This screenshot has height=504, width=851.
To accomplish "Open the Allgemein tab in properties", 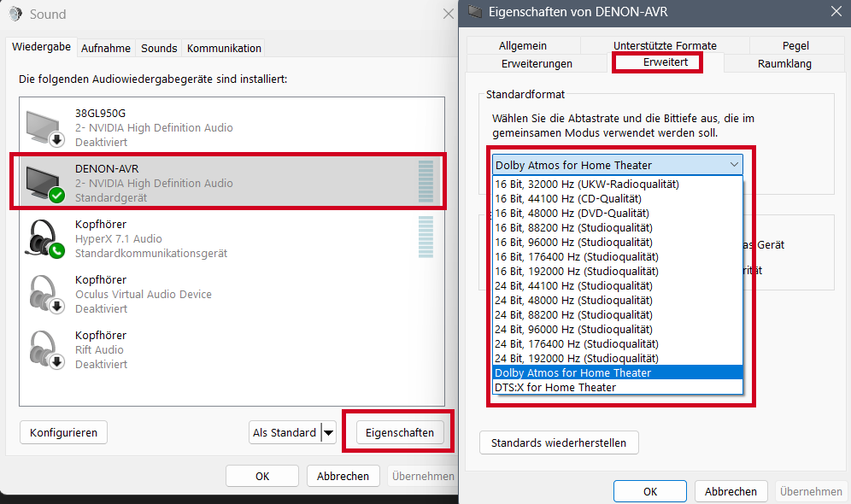I will [x=523, y=46].
